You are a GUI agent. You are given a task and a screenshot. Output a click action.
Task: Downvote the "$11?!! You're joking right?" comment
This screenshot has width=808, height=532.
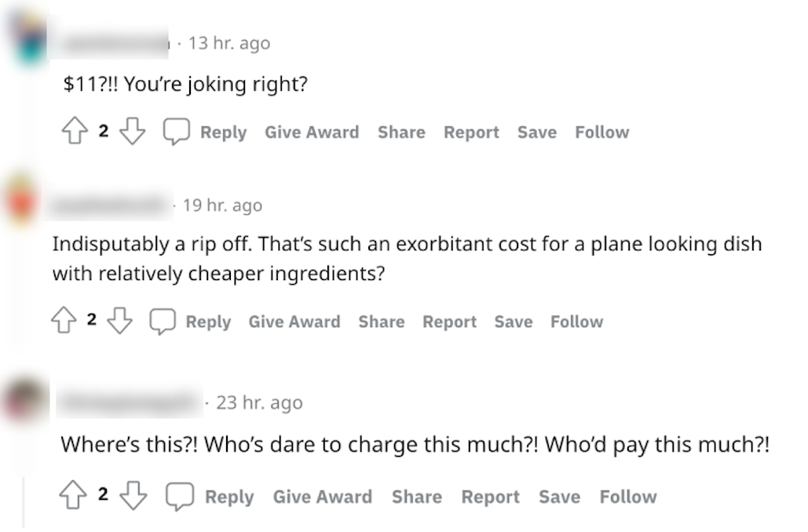(133, 131)
